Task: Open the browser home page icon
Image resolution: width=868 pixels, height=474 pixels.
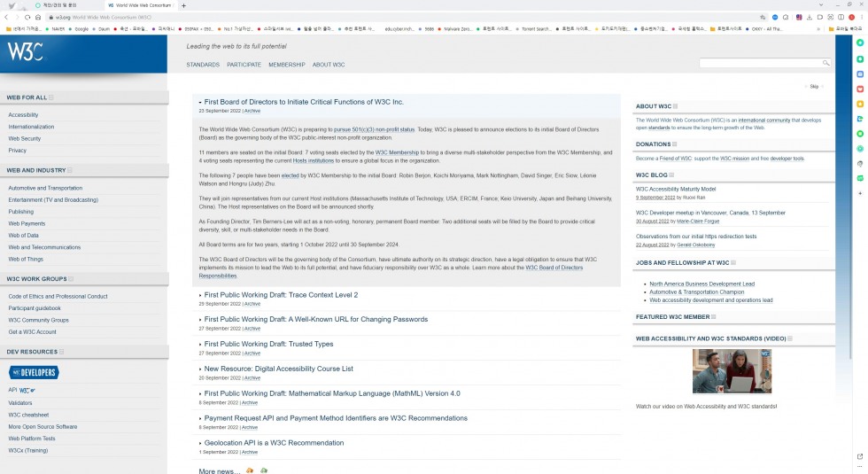Action: (37, 17)
